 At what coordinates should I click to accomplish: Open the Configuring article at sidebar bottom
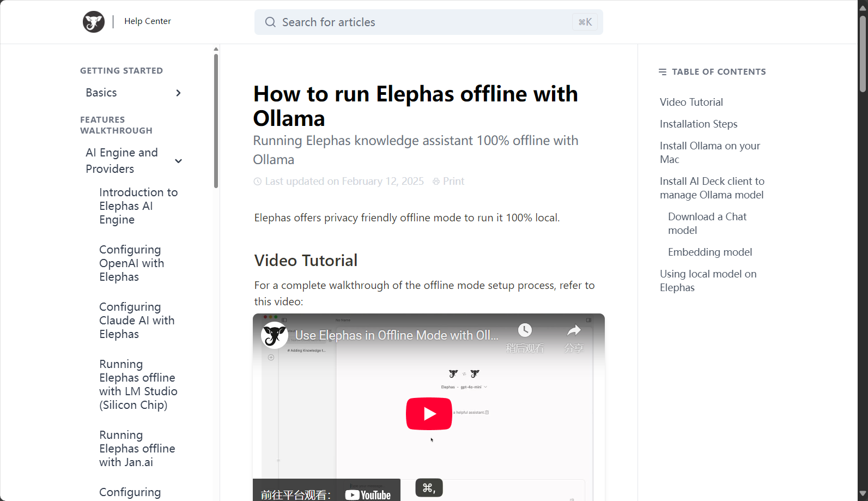coord(130,492)
